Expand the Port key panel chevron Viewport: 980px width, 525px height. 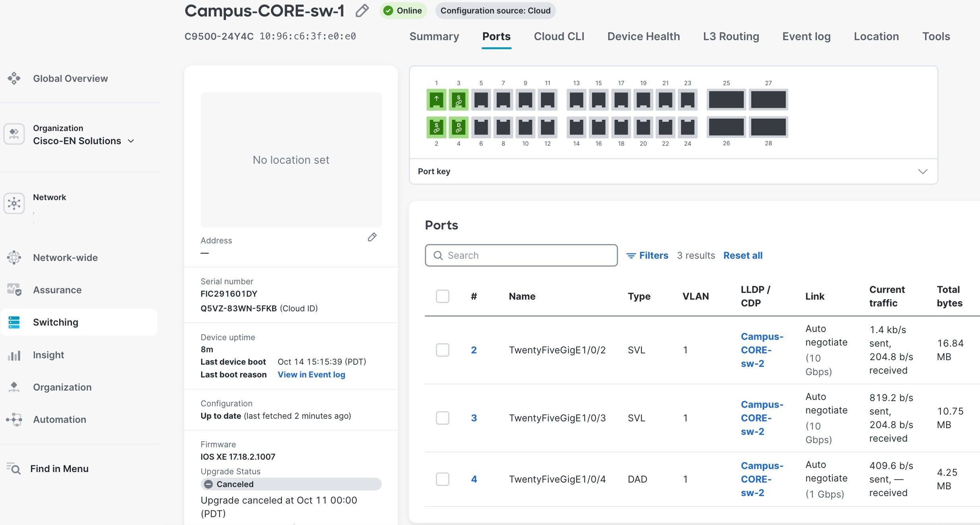(x=922, y=171)
